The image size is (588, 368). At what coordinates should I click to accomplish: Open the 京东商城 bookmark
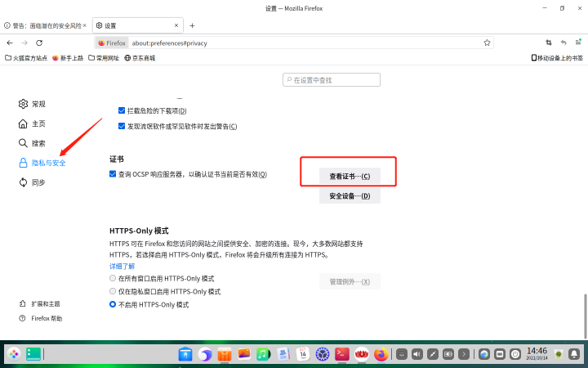coord(140,58)
